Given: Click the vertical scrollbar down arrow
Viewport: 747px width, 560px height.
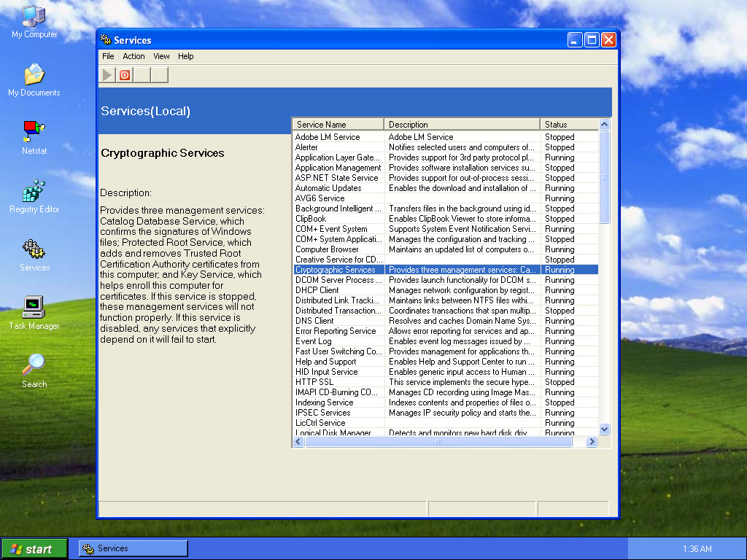Looking at the screenshot, I should tap(605, 429).
